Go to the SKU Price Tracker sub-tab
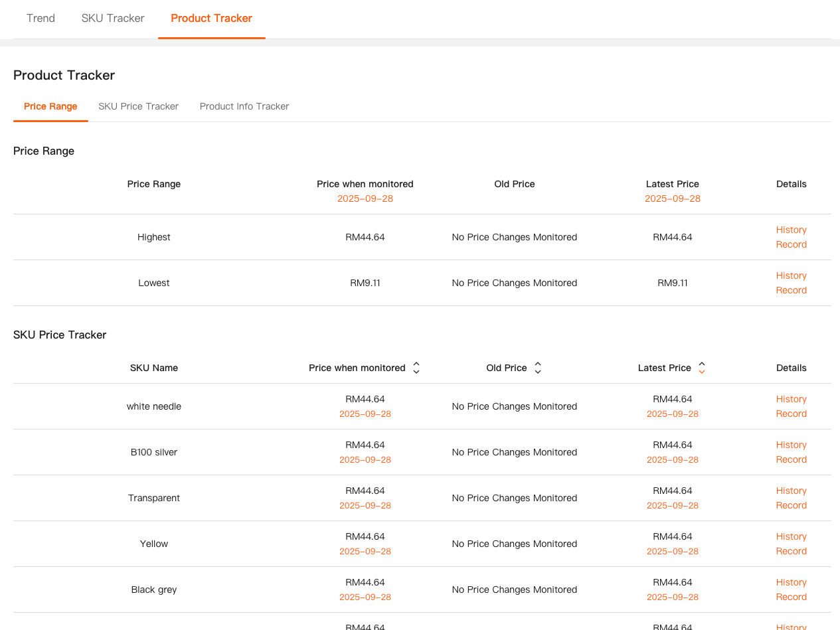 click(138, 106)
